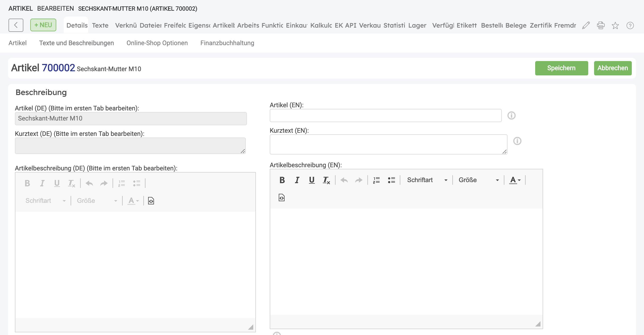Screen dimensions: 644x335
Task: Open the Größe dropdown in the EN editor
Action: [478, 180]
